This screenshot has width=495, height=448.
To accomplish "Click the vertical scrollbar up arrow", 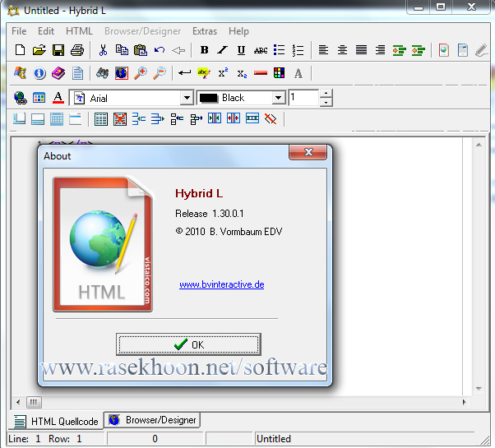I will coord(479,145).
